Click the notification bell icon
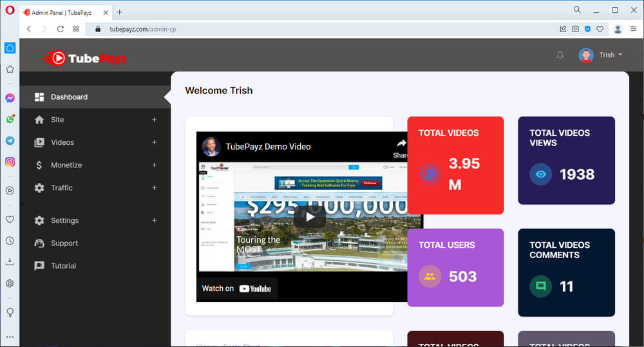Viewport: 644px width, 347px height. [560, 55]
